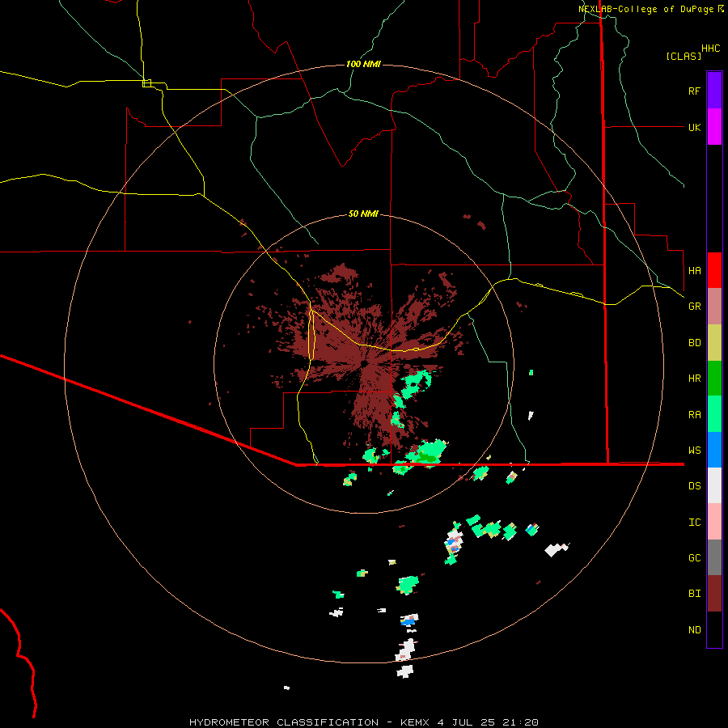This screenshot has width=728, height=728.
Task: Click the Hydrometeor Classification KEMX title text
Action: [x=363, y=722]
